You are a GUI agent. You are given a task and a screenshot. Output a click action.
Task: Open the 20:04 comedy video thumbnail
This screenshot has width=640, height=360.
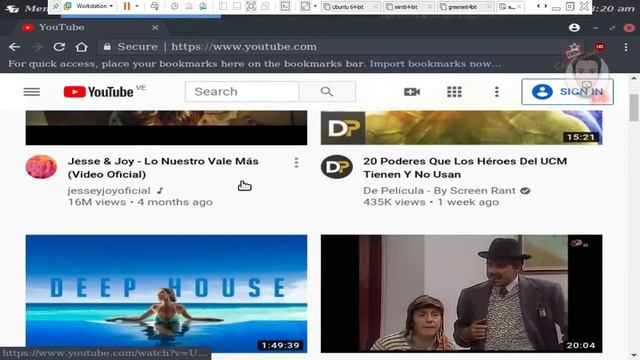coord(462,293)
